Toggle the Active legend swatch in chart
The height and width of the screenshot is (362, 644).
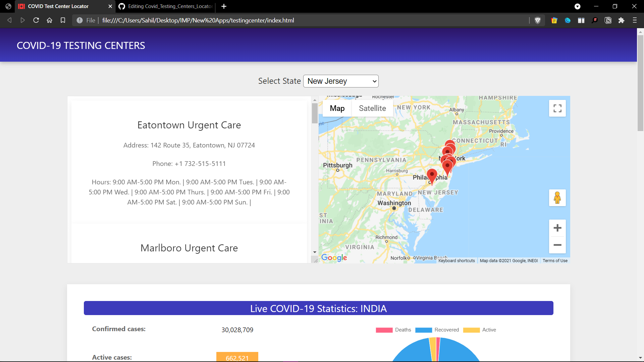(471, 330)
